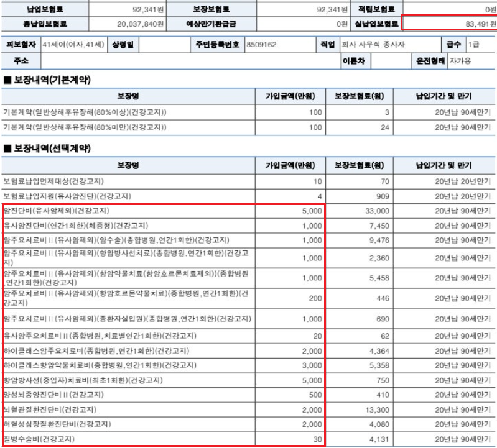
Task: Select the 총납입보험료 amount 20,037,840원
Action: (x=141, y=24)
